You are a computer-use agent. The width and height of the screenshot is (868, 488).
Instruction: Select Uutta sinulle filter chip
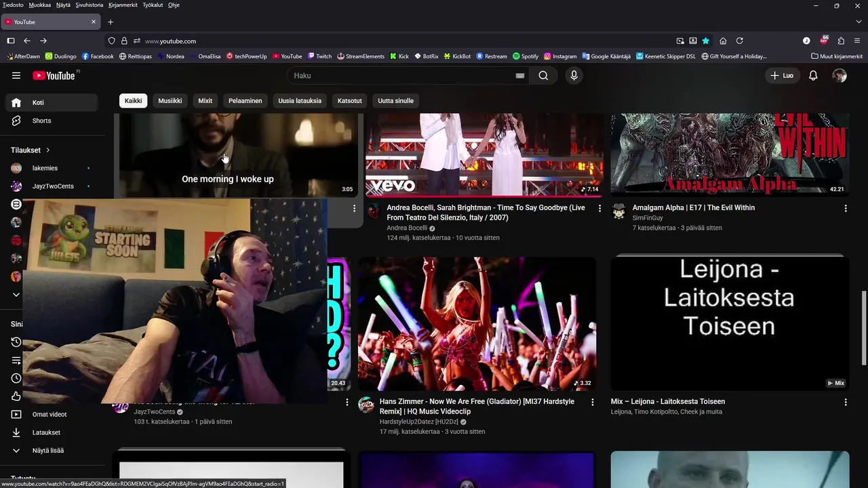(395, 100)
